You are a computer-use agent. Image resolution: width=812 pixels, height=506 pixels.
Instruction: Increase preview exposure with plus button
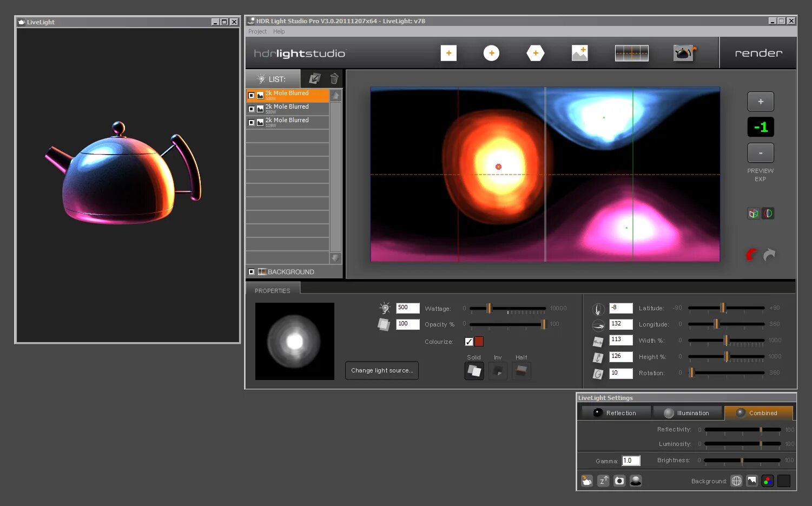pos(761,102)
